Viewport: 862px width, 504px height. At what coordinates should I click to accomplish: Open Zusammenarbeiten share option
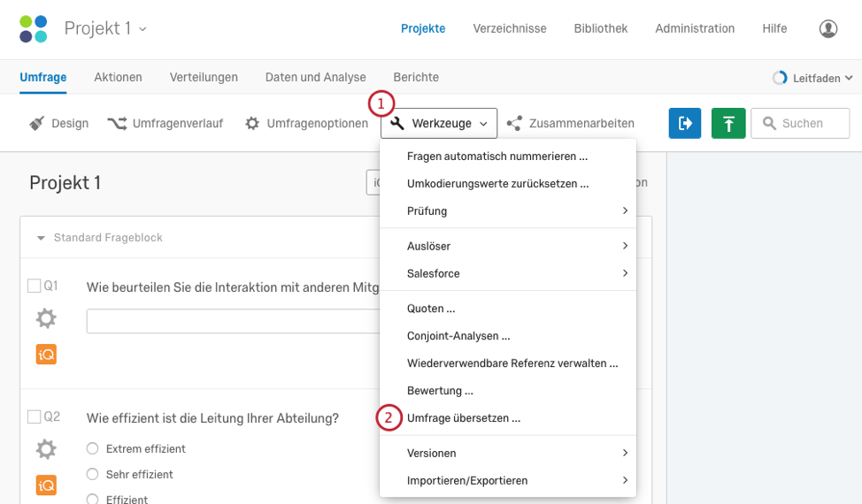tap(571, 124)
